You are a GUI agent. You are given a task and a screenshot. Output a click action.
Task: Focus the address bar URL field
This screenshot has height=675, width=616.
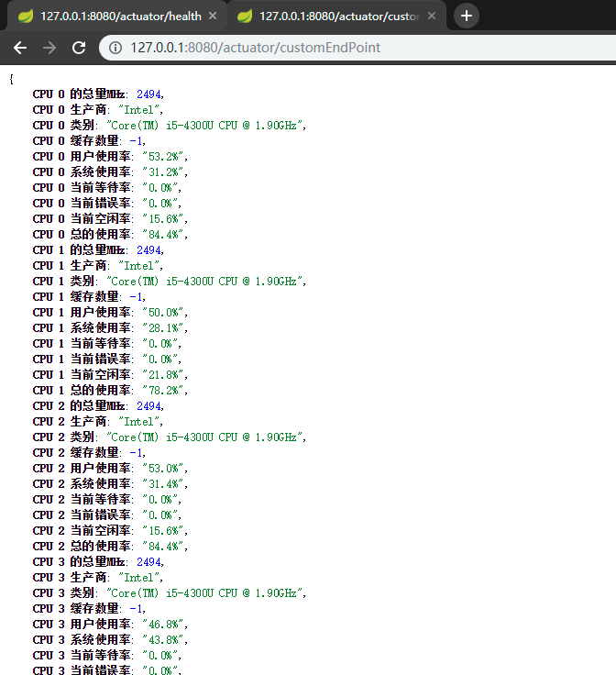pyautogui.click(x=275, y=48)
